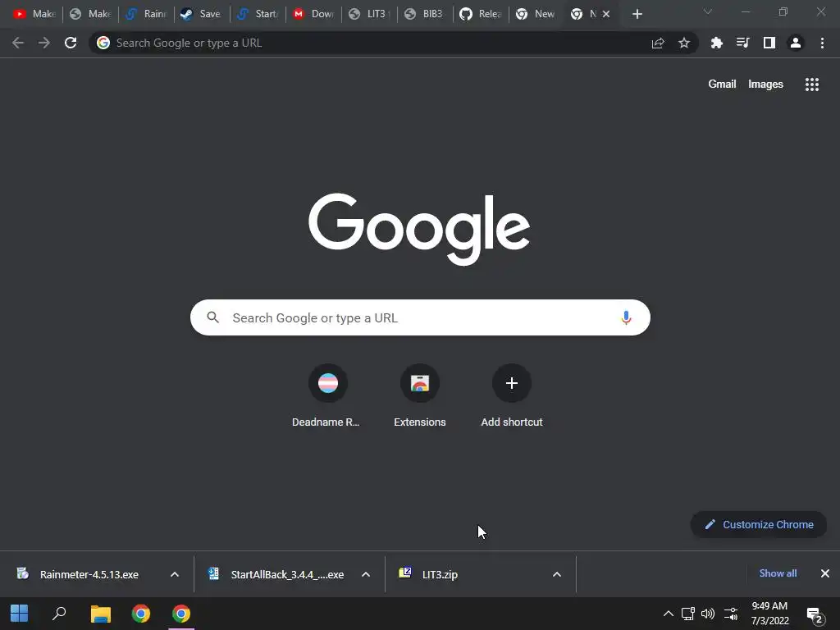
Task: Open the taskbar search magnifier
Action: 59,614
